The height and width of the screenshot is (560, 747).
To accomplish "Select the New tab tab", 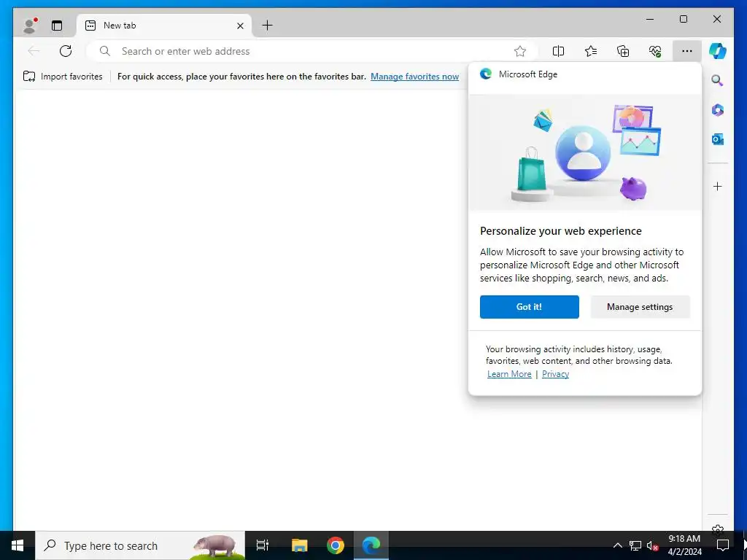I will coord(164,26).
